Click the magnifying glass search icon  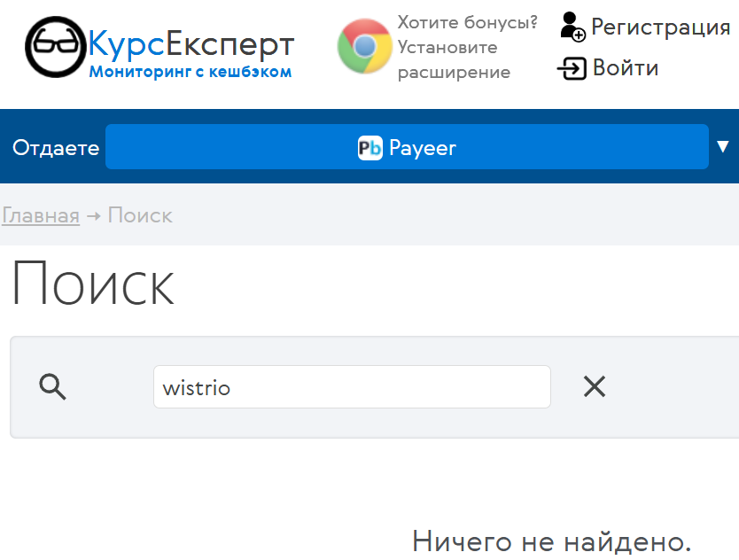(53, 387)
